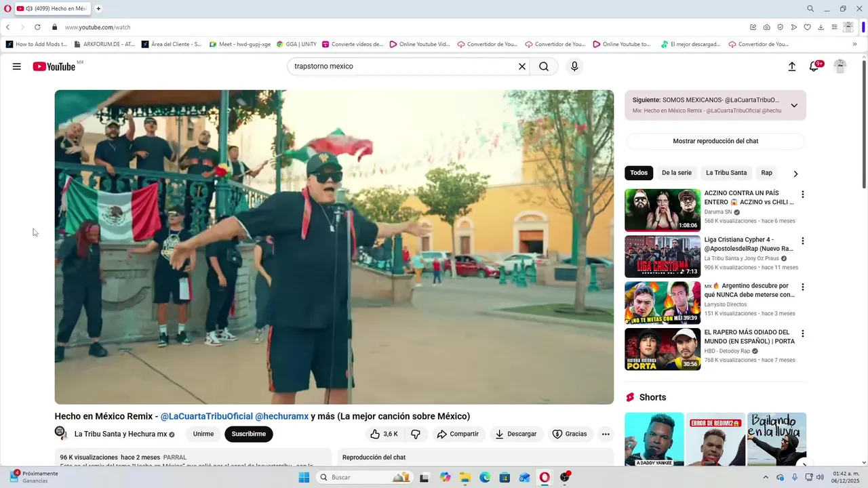Open Opera privacy shield icon
868x488 pixels.
pyautogui.click(x=780, y=27)
